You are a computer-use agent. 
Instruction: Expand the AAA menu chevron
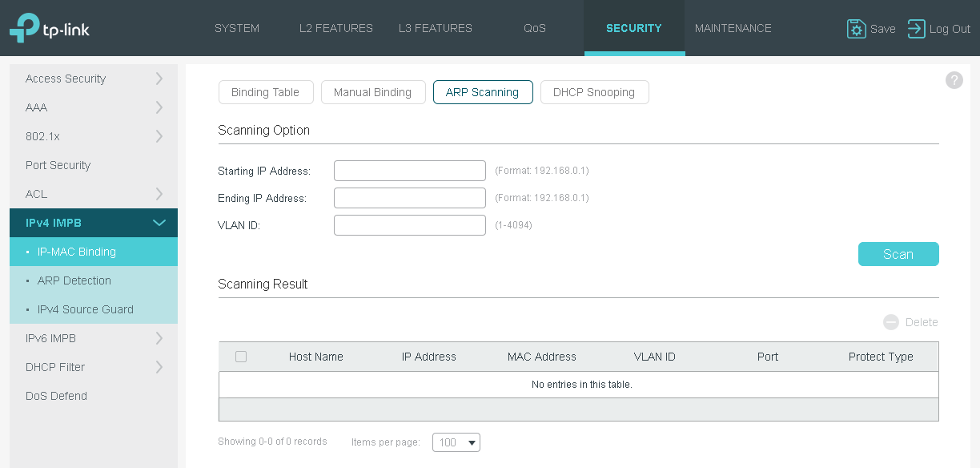pos(159,107)
